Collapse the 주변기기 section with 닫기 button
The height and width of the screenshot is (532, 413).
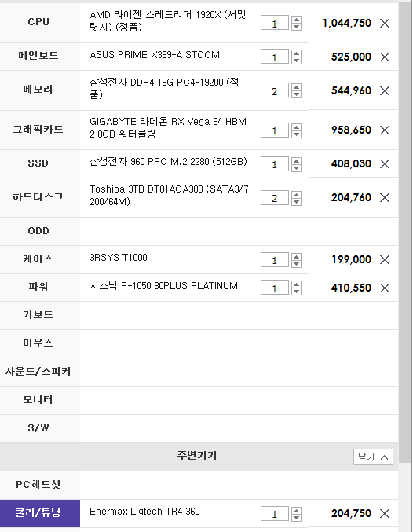[373, 457]
